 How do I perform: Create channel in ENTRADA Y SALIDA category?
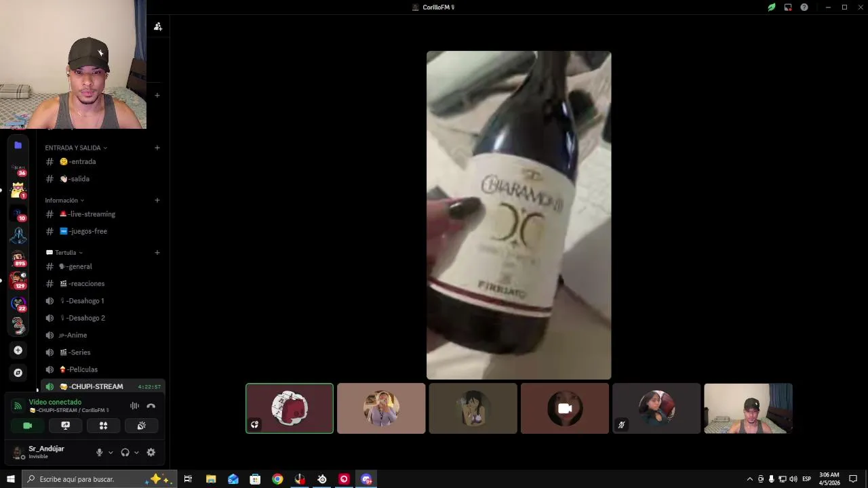157,148
